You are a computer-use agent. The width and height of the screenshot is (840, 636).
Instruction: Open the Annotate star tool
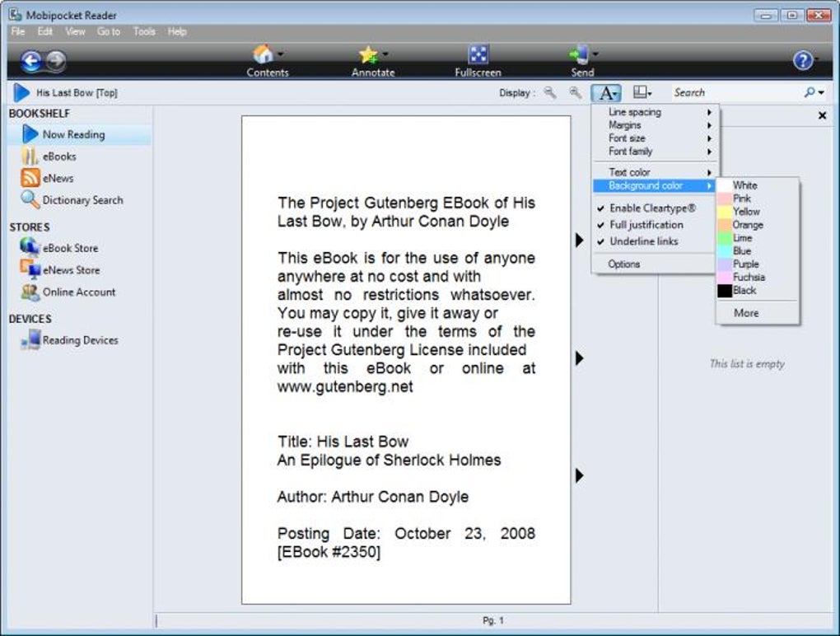(369, 54)
